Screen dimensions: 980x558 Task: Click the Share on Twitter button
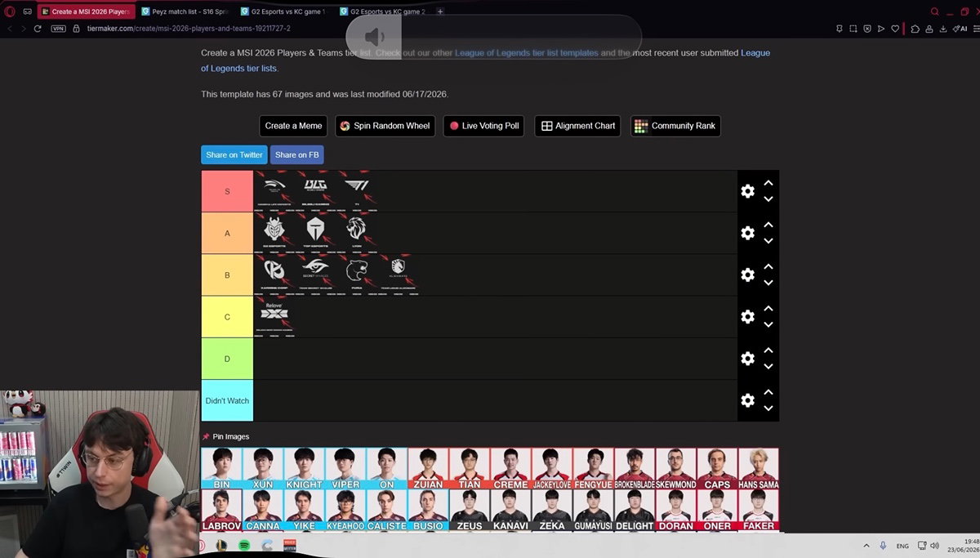pos(234,154)
